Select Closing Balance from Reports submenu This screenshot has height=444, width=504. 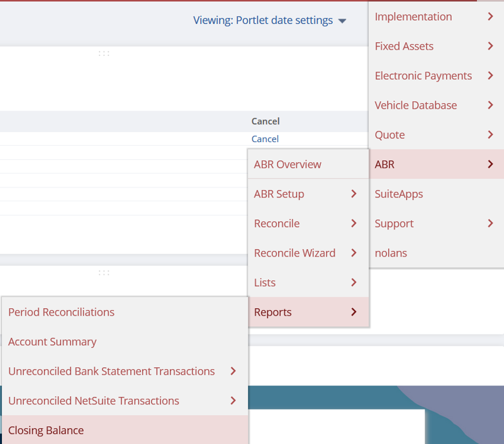(46, 431)
